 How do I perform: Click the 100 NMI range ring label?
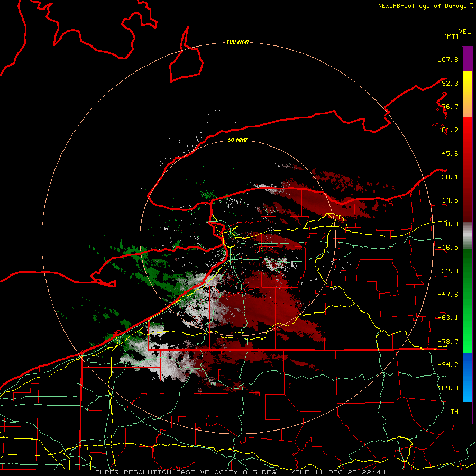[x=237, y=42]
